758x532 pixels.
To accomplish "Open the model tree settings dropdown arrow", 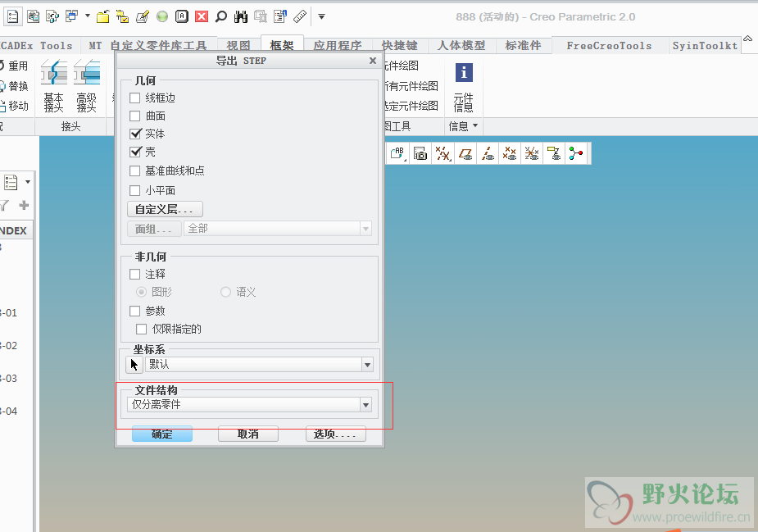I will tap(28, 182).
